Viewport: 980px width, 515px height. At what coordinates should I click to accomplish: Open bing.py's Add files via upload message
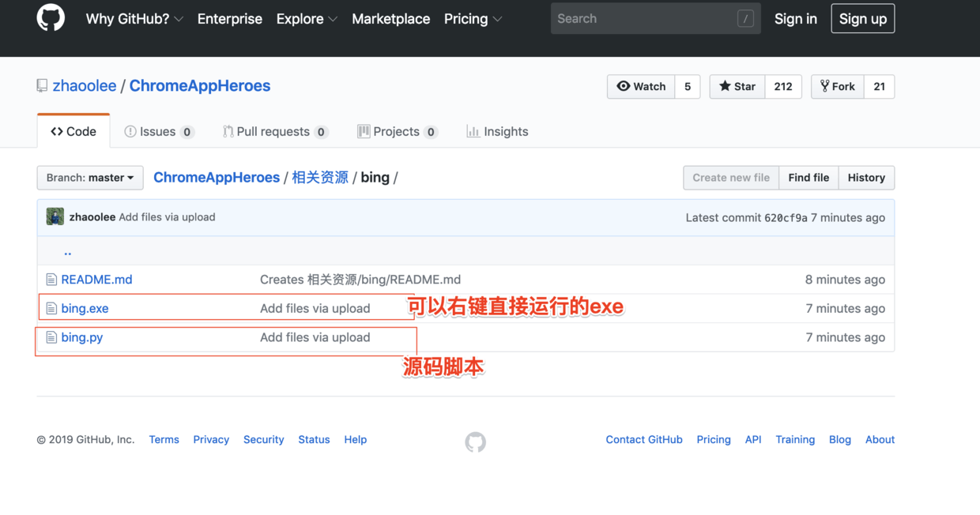pyautogui.click(x=315, y=337)
